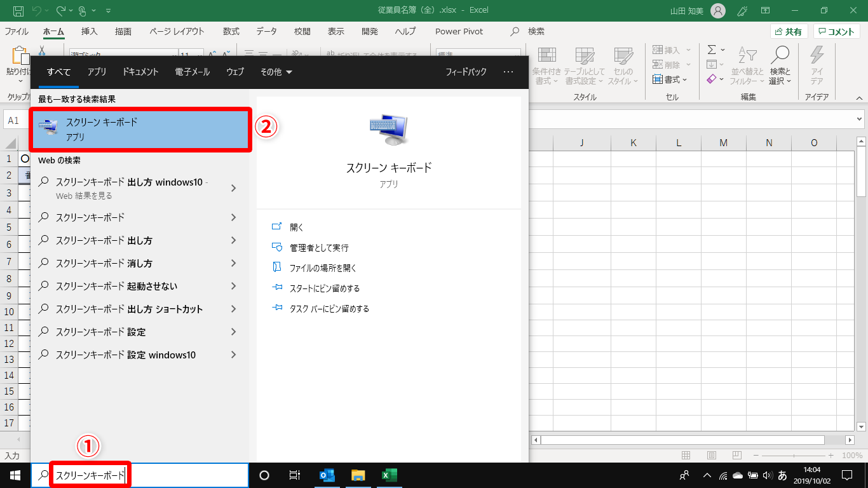868x488 pixels.
Task: Click the Cell Styles icon in Excel ribbon
Action: 623,55
